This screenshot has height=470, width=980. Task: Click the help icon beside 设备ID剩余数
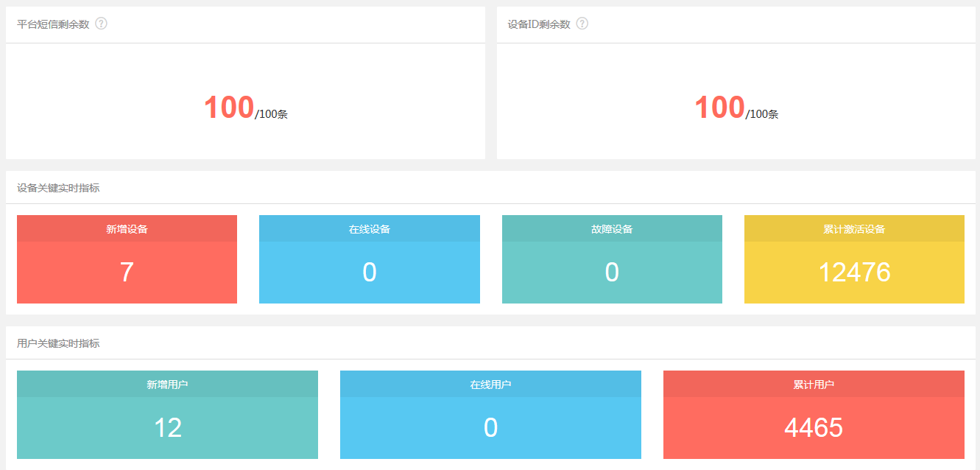582,23
